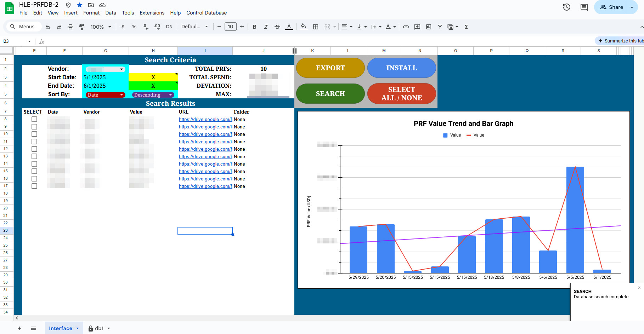Open the Drive link in row 8
The width and height of the screenshot is (644, 334).
pos(205,120)
